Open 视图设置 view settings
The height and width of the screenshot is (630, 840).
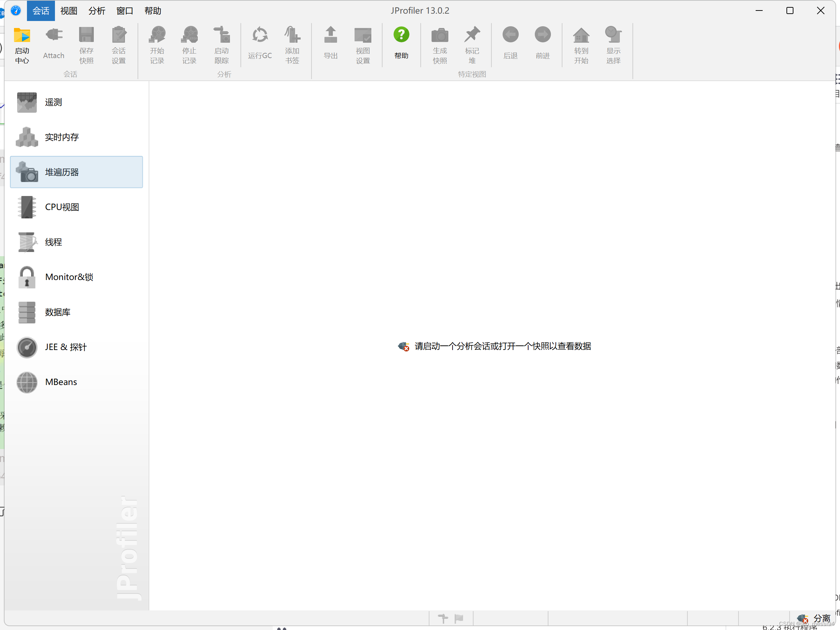[x=363, y=45]
